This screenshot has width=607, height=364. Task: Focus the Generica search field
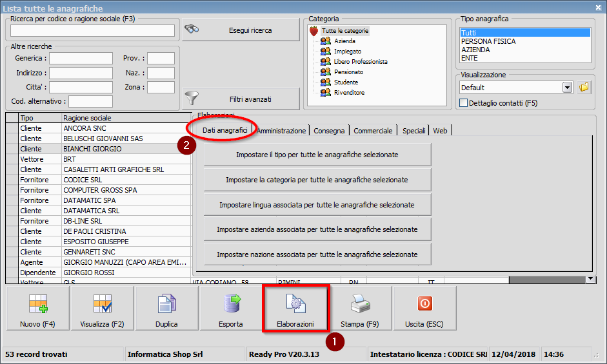tap(81, 58)
